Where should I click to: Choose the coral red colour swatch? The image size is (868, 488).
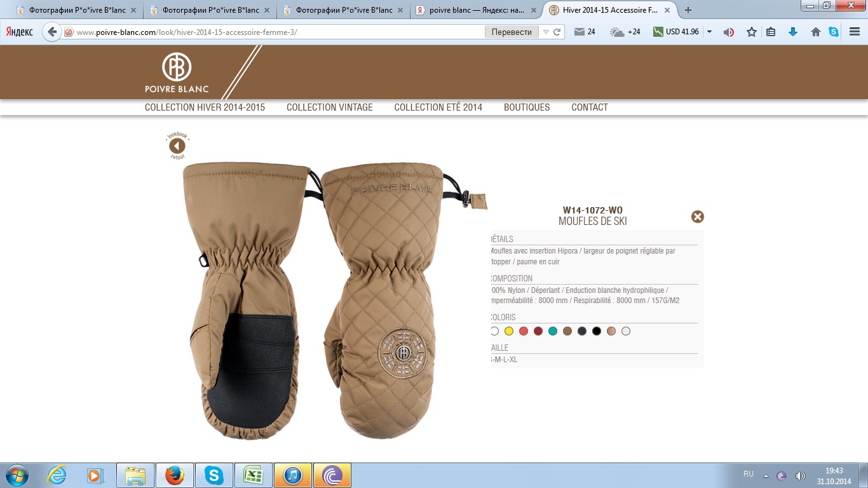[524, 331]
